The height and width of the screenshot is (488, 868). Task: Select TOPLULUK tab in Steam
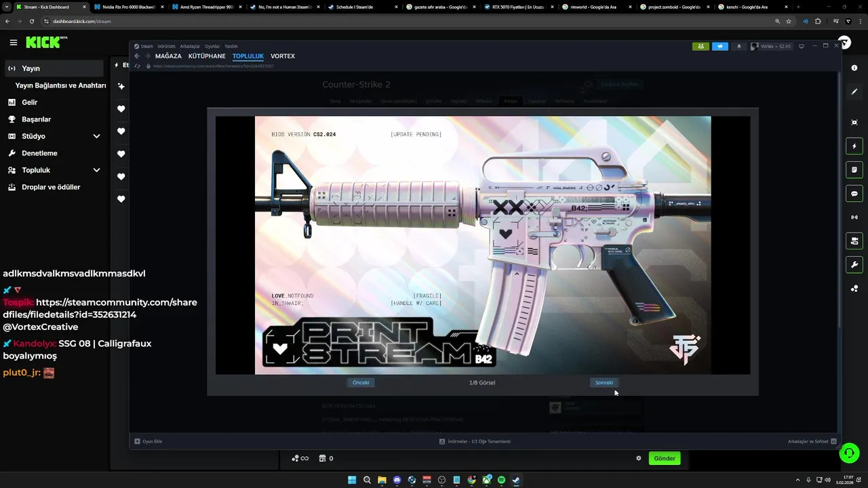(x=248, y=56)
